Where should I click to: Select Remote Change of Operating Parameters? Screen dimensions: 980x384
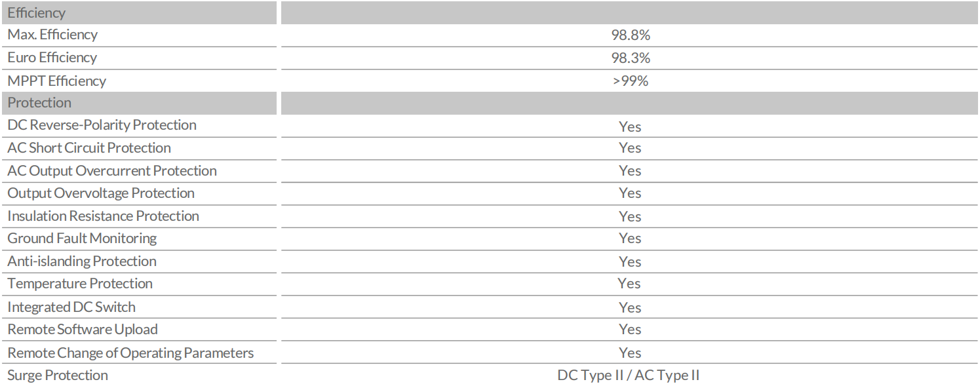tap(130, 353)
